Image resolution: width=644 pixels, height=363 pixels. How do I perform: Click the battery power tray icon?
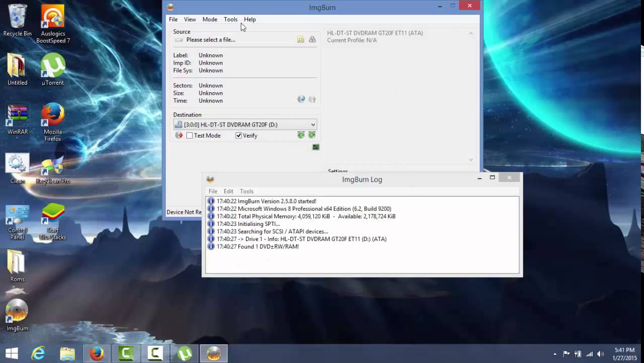coord(577,354)
